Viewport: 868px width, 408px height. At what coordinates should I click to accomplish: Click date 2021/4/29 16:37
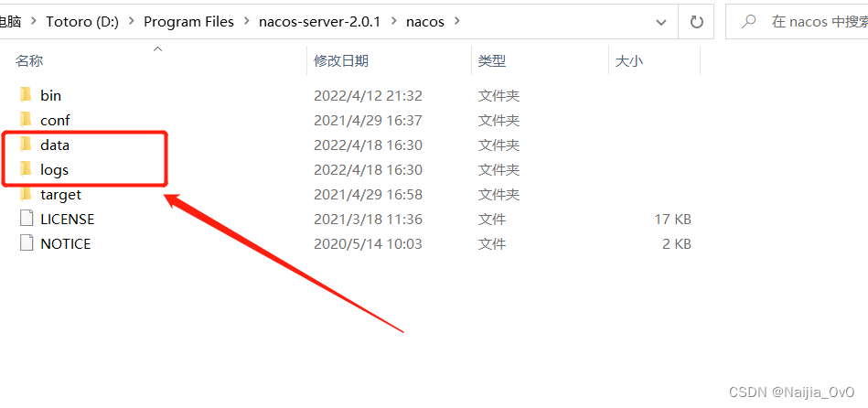pos(368,120)
